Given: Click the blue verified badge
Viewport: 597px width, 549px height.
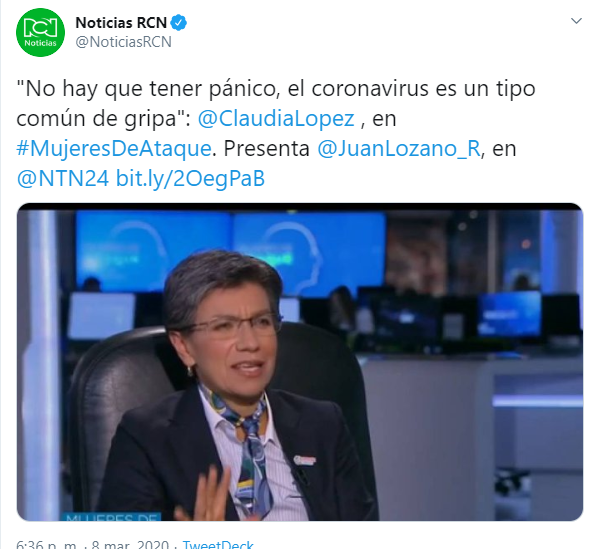Looking at the screenshot, I should 179,23.
